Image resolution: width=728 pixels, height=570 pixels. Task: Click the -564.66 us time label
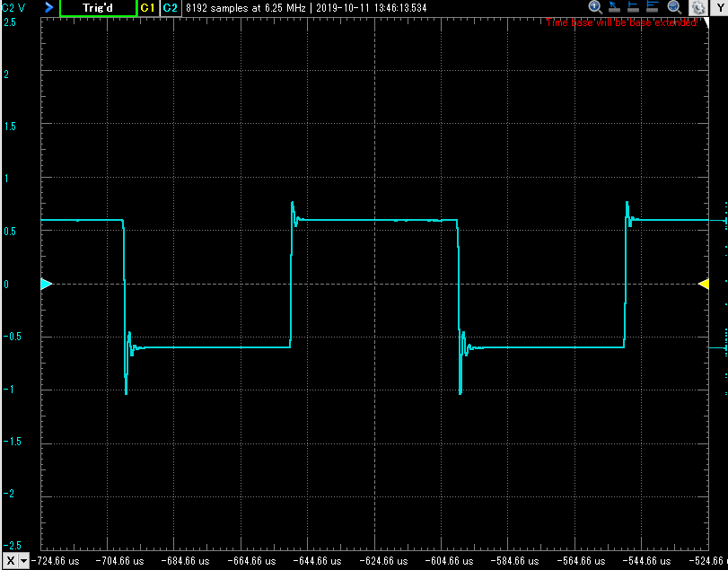[581, 561]
